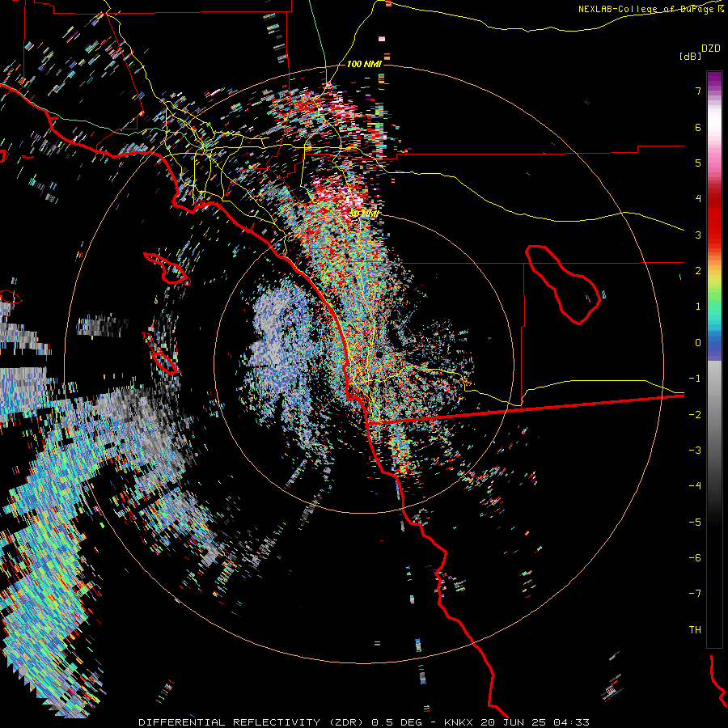
Task: Select the -5 value on the scale
Action: (695, 523)
